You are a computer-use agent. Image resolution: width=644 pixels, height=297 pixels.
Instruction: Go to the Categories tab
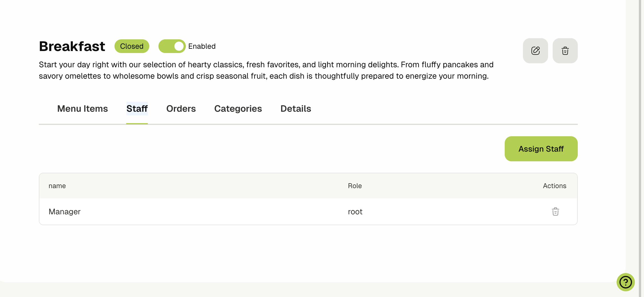(x=238, y=109)
